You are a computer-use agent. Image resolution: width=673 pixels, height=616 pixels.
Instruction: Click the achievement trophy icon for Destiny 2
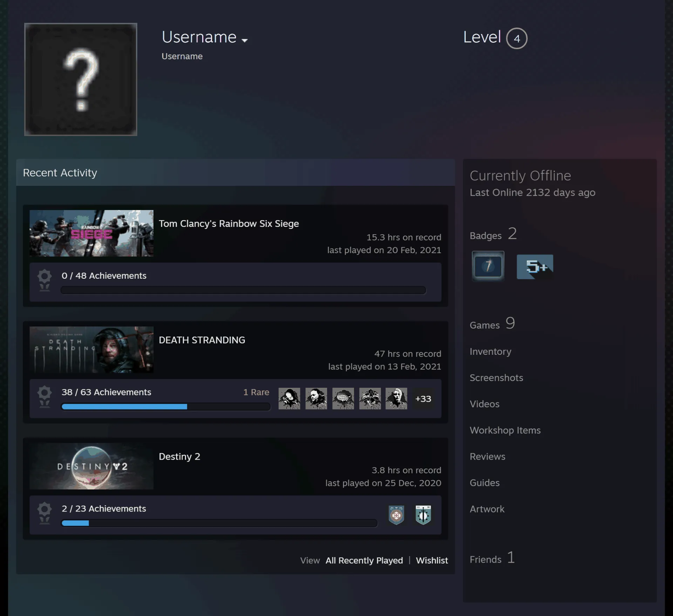[x=45, y=513]
